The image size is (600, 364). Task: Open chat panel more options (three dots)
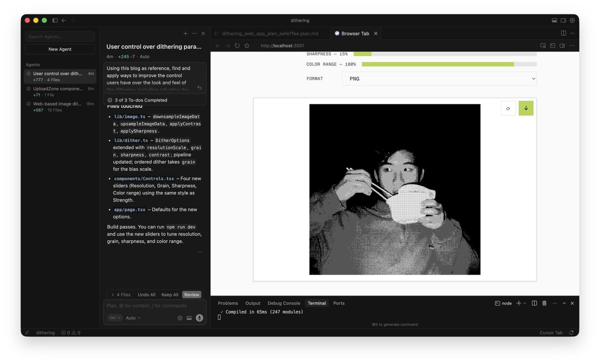194,33
